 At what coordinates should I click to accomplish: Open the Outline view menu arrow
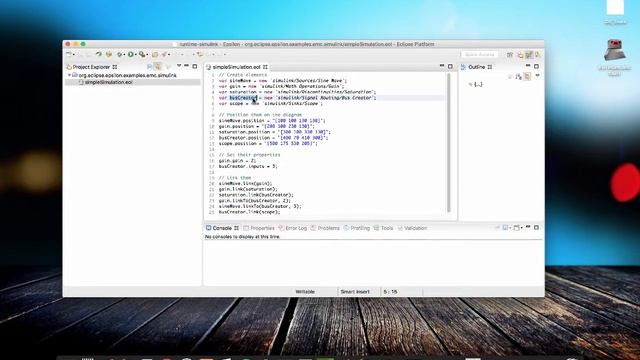pos(538,76)
